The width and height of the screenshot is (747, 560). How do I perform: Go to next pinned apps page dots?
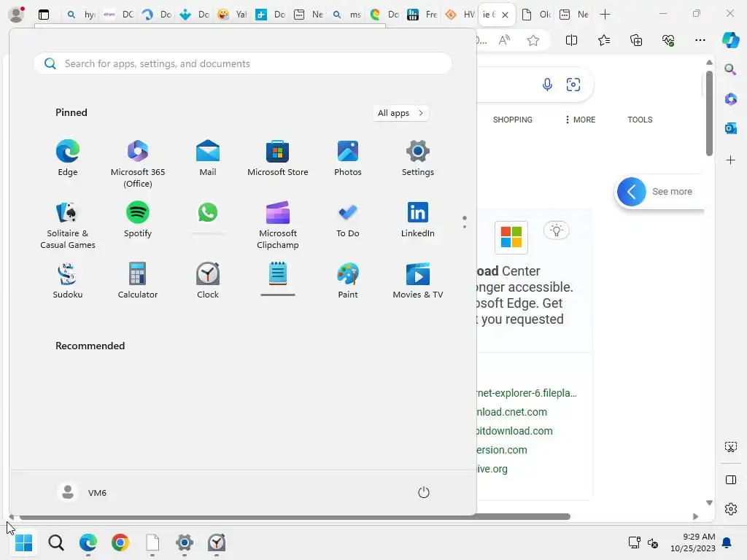click(x=465, y=222)
